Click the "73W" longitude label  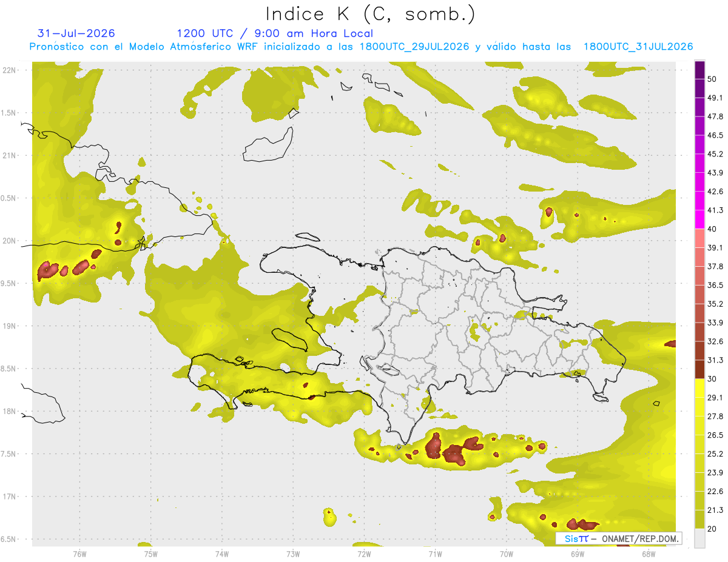click(293, 554)
